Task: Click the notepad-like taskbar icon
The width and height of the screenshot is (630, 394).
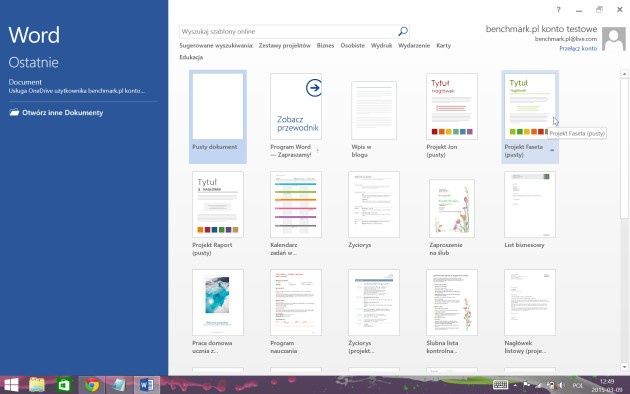Action: 119,385
